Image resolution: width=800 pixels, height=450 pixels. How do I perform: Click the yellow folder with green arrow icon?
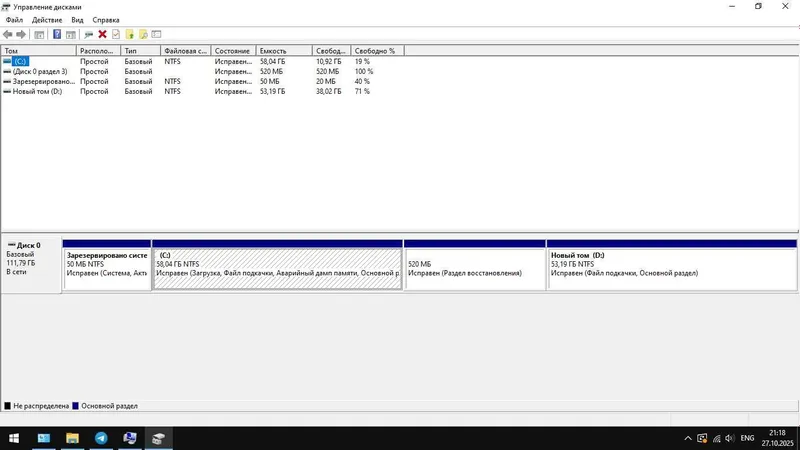pos(130,34)
